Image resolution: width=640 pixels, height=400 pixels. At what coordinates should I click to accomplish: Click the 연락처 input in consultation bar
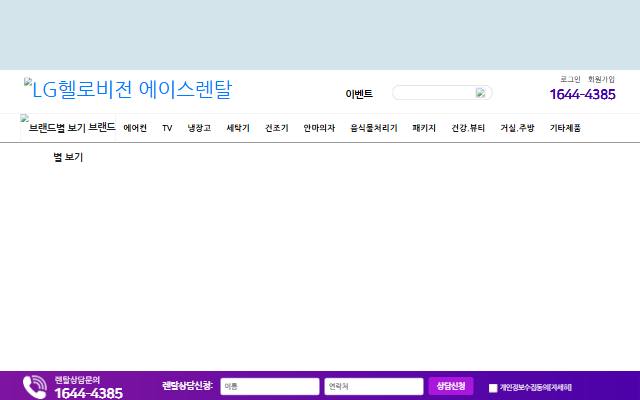click(374, 386)
